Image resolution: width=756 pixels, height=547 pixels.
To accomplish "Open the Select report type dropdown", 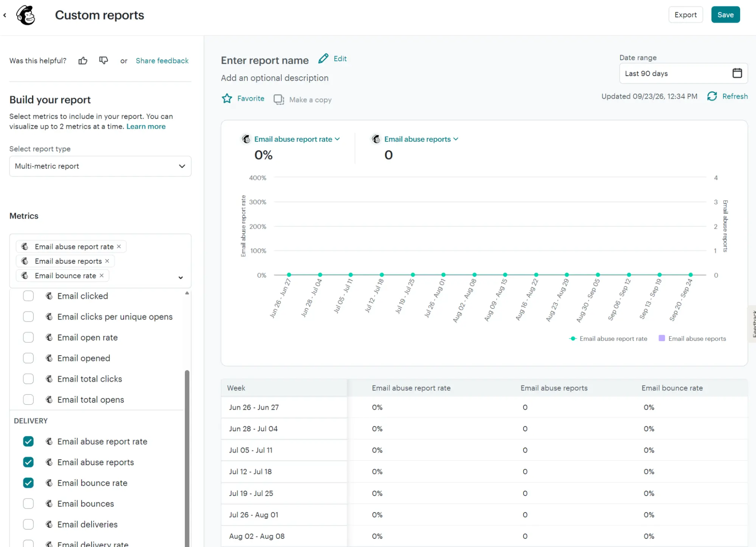I will [x=100, y=166].
